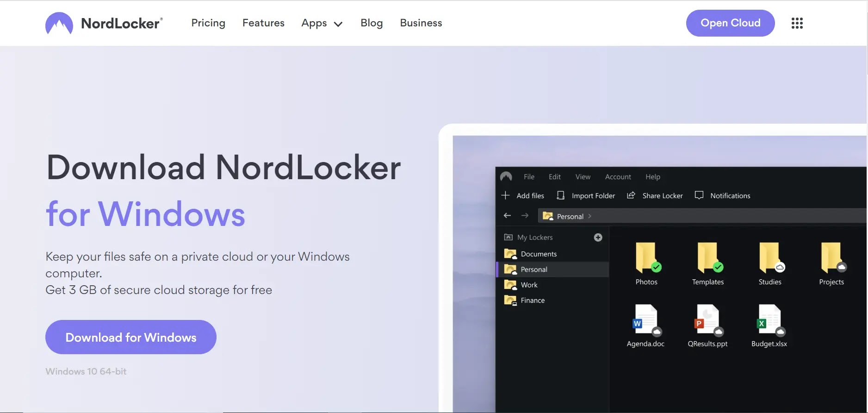This screenshot has height=413, width=868.
Task: Click the Photos folder icon
Action: pyautogui.click(x=647, y=257)
